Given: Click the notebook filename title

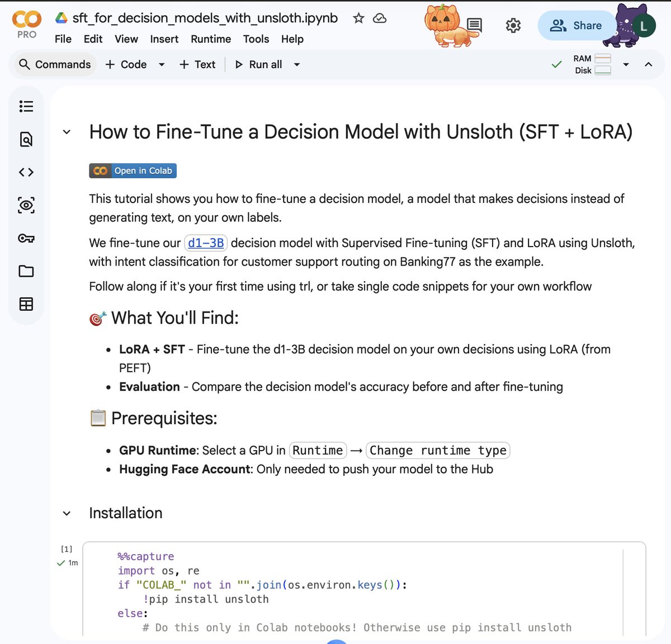Looking at the screenshot, I should point(205,18).
